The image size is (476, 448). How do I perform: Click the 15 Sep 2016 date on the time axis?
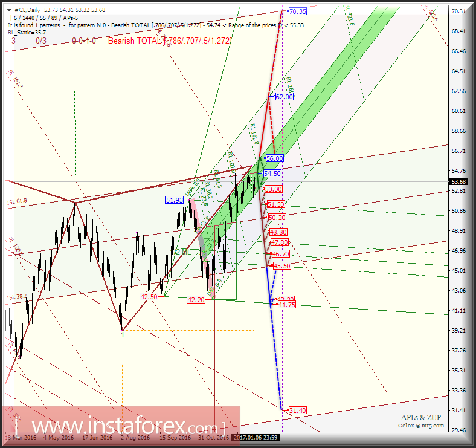pos(175,437)
